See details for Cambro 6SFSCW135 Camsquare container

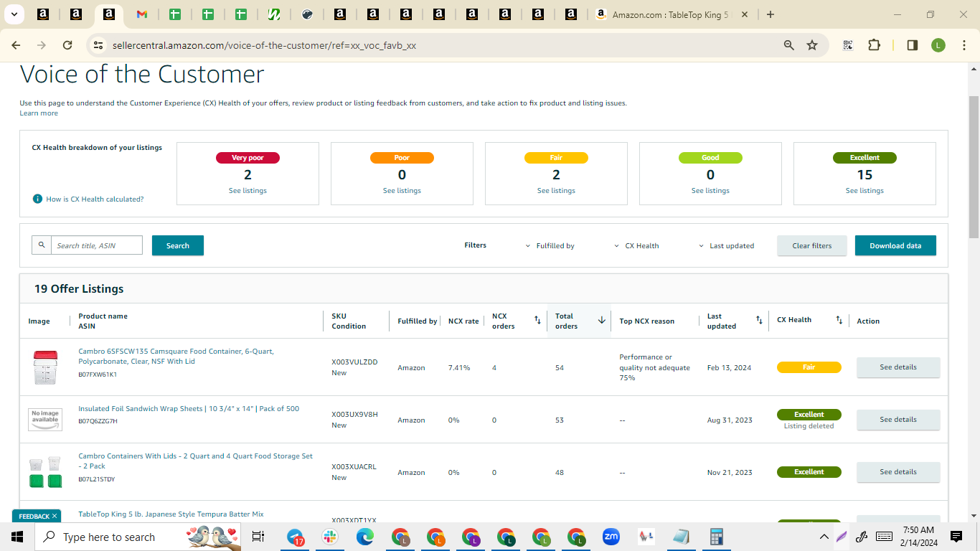pos(898,367)
